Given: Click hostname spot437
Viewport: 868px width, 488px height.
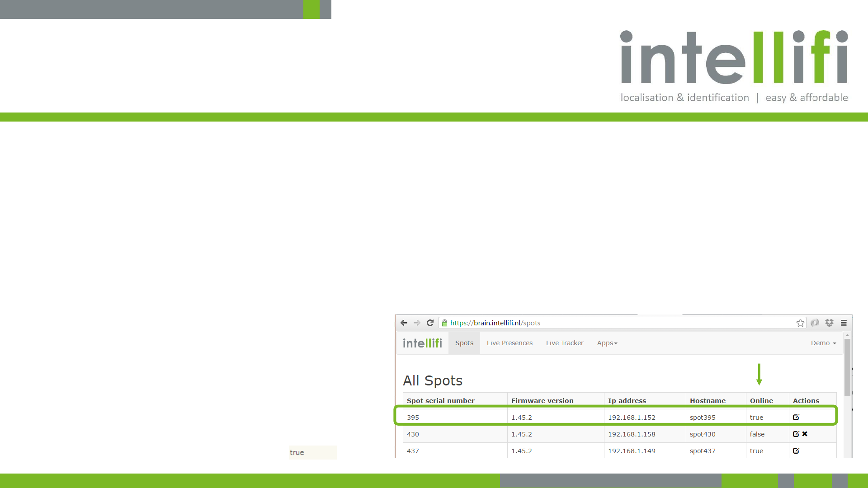Looking at the screenshot, I should pyautogui.click(x=703, y=450).
